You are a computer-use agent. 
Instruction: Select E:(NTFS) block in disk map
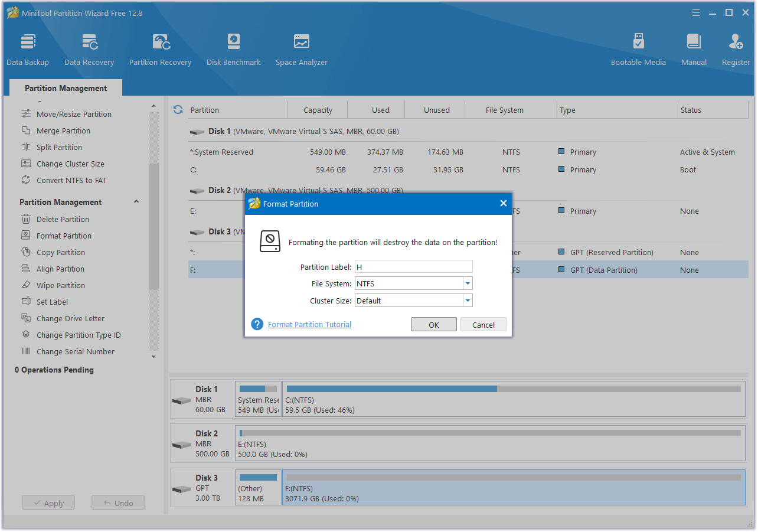[490, 443]
